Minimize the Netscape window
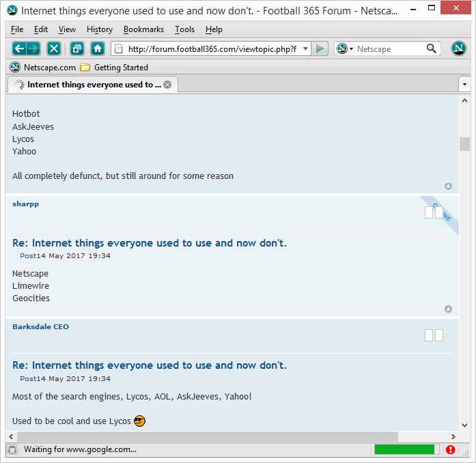Screen dimensions: 476x463 click(413, 9)
